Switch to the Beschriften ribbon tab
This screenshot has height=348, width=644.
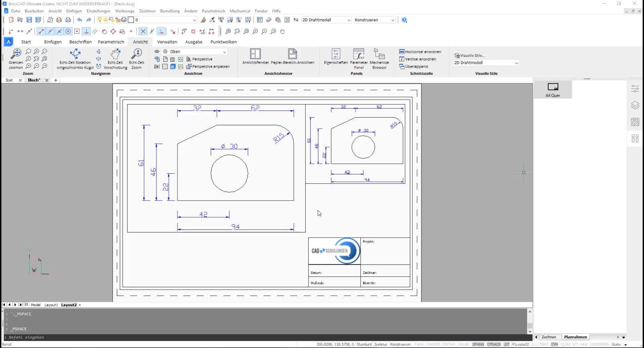click(x=80, y=42)
